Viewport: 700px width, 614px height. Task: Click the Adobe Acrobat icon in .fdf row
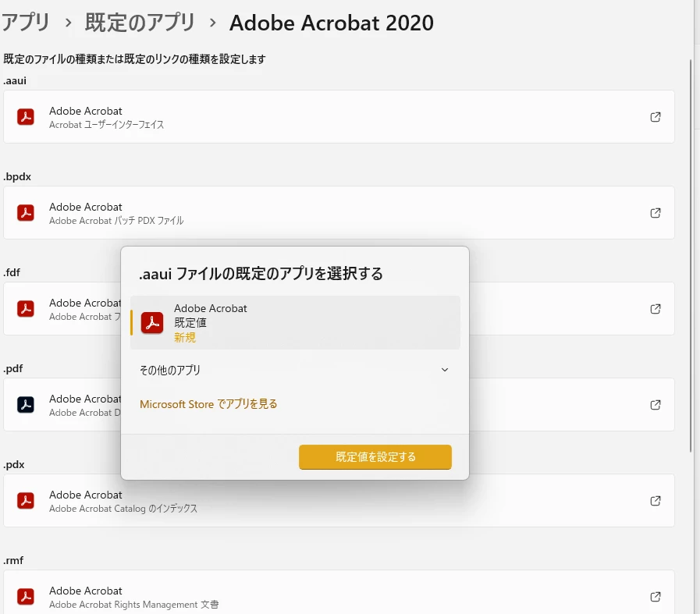[26, 309]
